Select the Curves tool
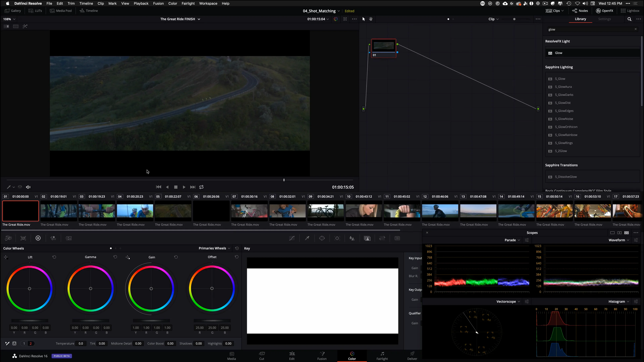Screen dimensions: 644x362 click(x=292, y=238)
